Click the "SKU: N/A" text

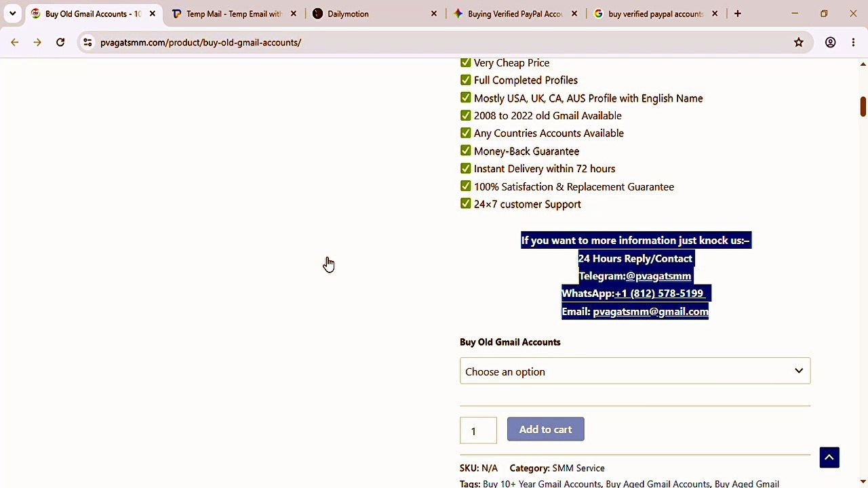(479, 468)
